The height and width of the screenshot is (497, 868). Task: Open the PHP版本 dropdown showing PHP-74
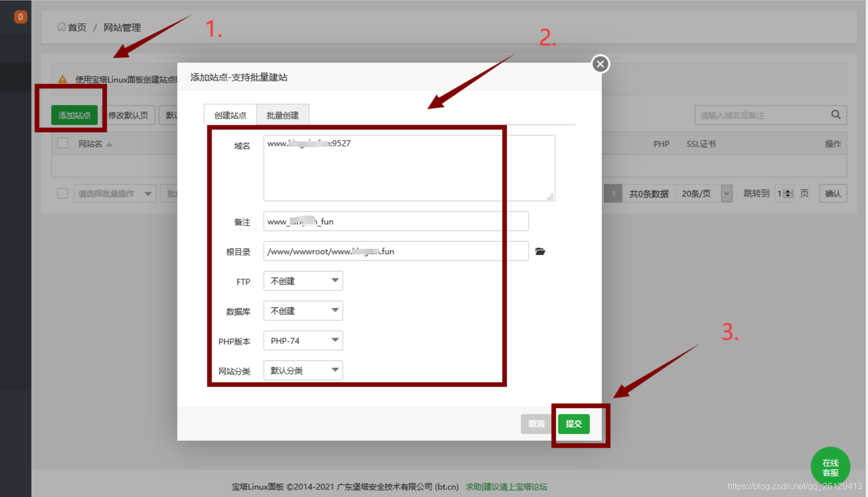[303, 341]
